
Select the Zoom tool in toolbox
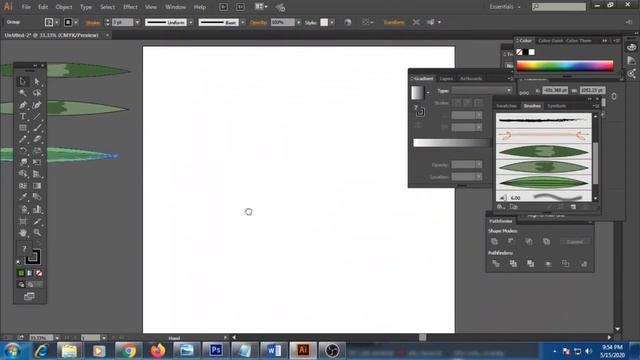[x=37, y=233]
